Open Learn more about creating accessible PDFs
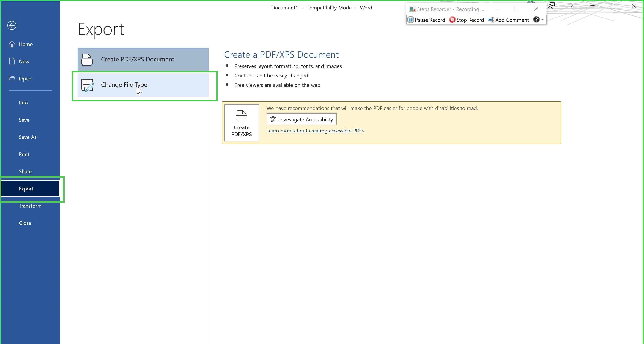The height and width of the screenshot is (344, 644). [315, 131]
